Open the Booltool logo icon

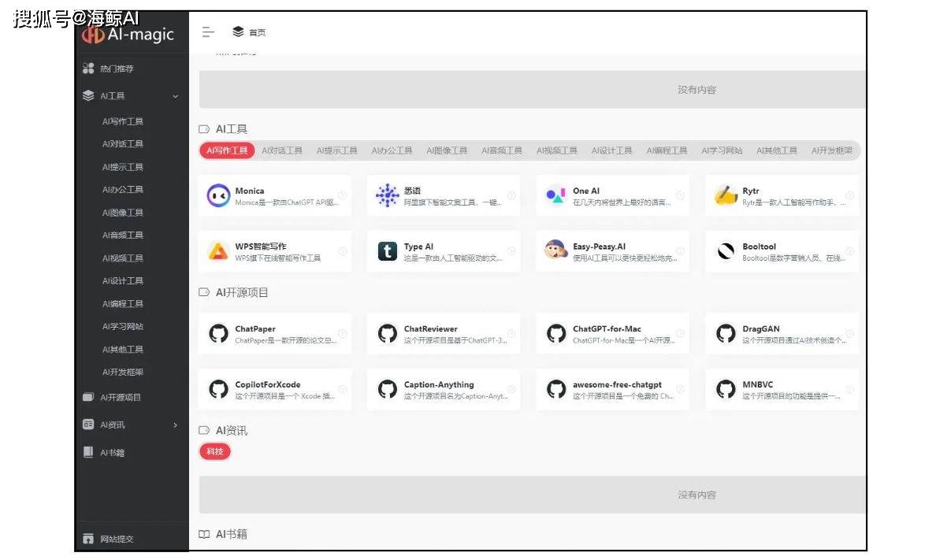coord(726,251)
